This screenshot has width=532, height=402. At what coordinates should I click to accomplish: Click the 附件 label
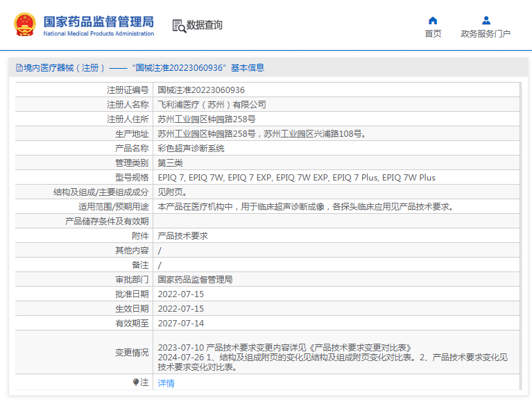(140, 236)
